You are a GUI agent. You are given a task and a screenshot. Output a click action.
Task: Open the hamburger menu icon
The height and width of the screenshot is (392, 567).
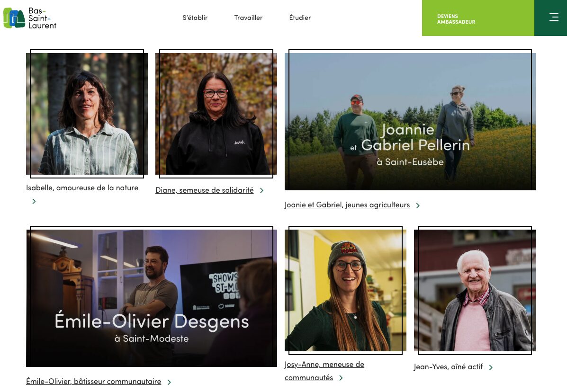coord(554,18)
